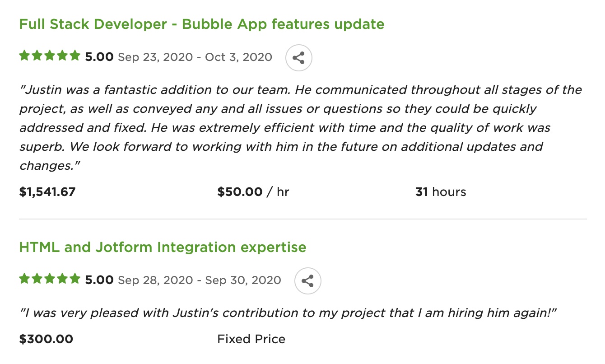Open Full Stack Developer Bubble App job title

[201, 24]
